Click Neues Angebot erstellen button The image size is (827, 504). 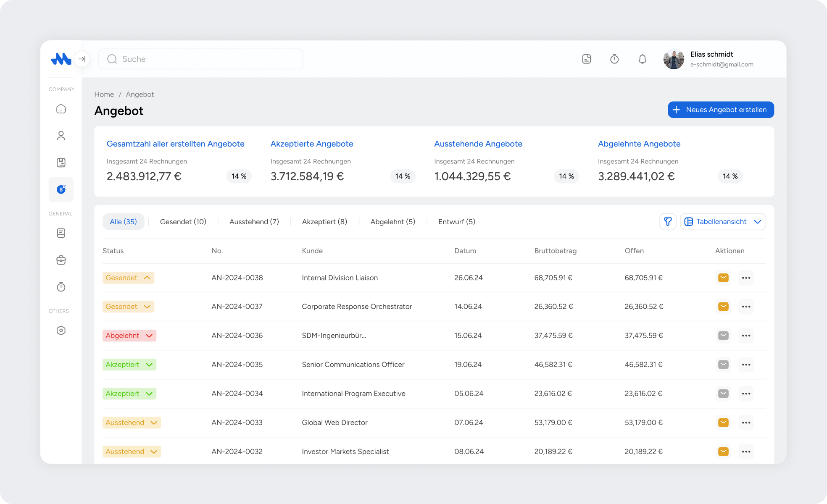(x=720, y=110)
